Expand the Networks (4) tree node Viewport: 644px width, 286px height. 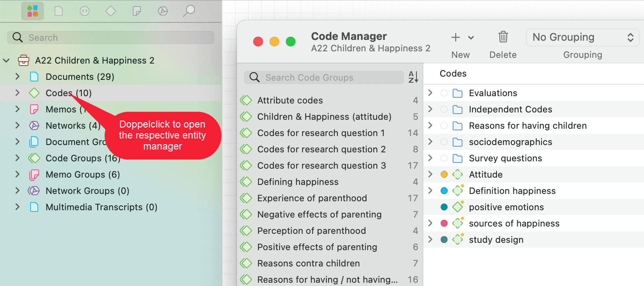(x=17, y=125)
